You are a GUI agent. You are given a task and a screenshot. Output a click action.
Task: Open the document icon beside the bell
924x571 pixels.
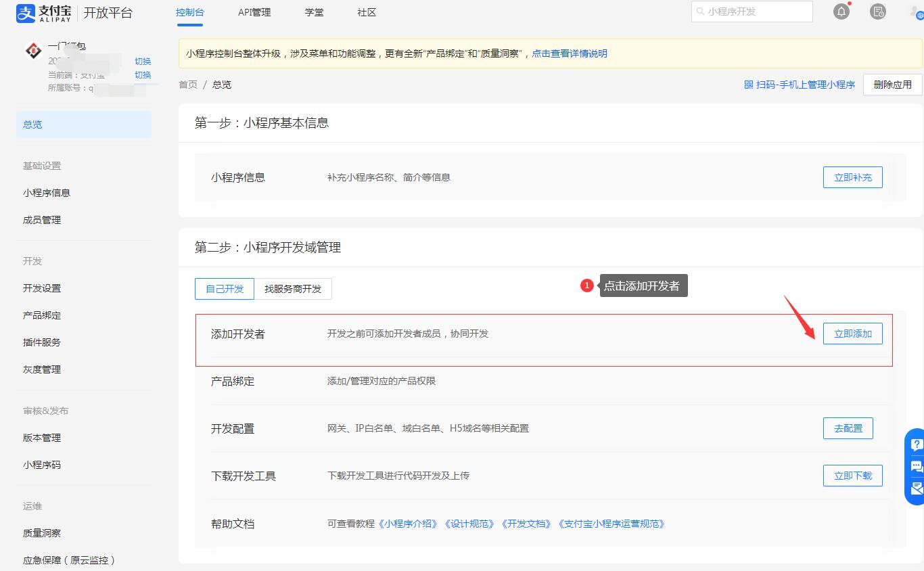[x=878, y=12]
